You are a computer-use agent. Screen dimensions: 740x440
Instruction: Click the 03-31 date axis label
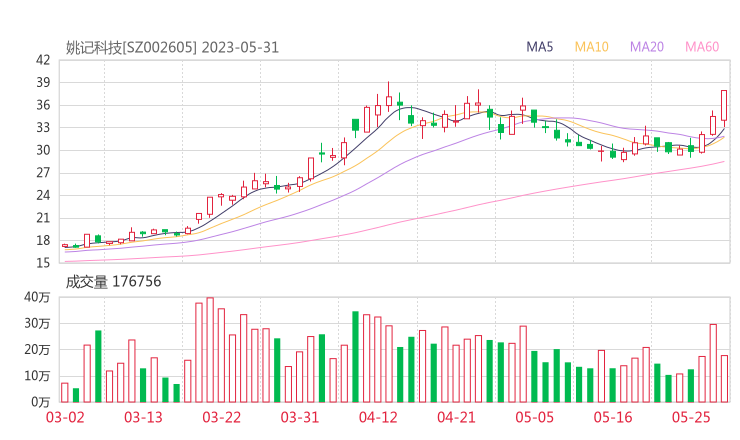[x=300, y=417]
